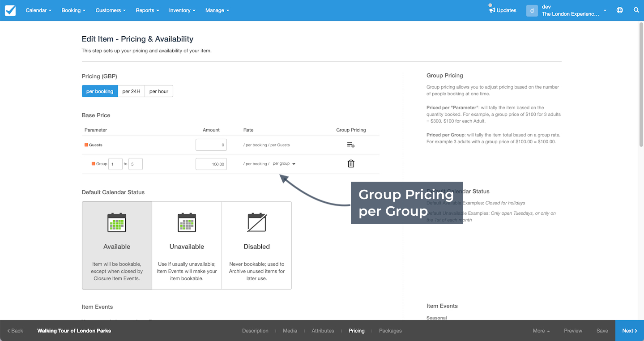
Task: Choose per booking pricing
Action: point(100,91)
